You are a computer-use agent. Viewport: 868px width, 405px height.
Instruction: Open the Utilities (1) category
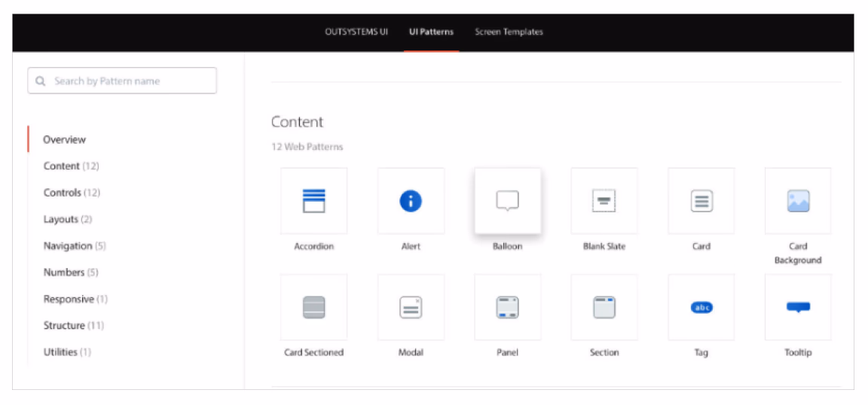(68, 352)
